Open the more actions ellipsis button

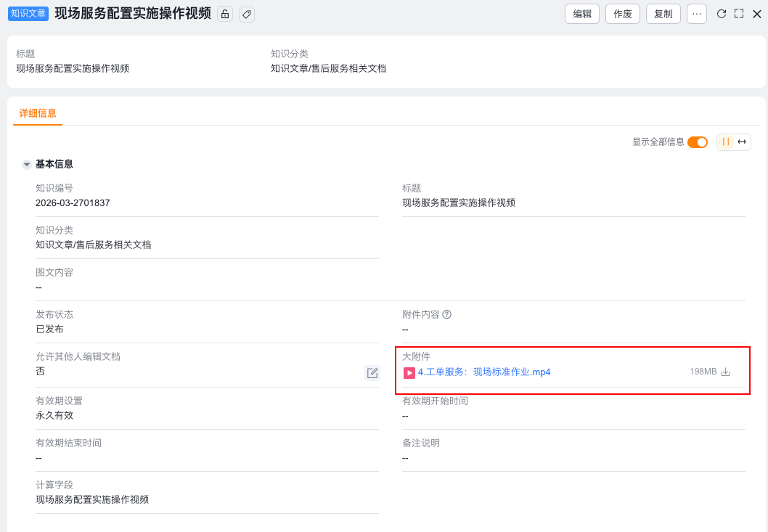click(x=696, y=14)
